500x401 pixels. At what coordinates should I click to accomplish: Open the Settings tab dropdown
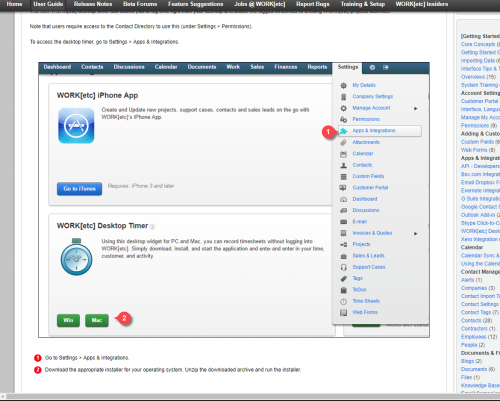coord(348,67)
